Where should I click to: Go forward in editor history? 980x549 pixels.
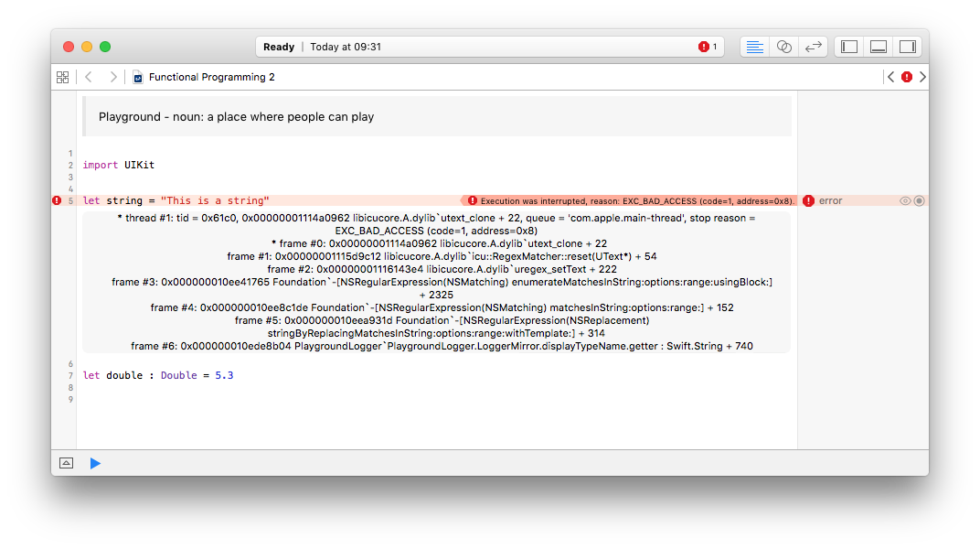pyautogui.click(x=113, y=77)
